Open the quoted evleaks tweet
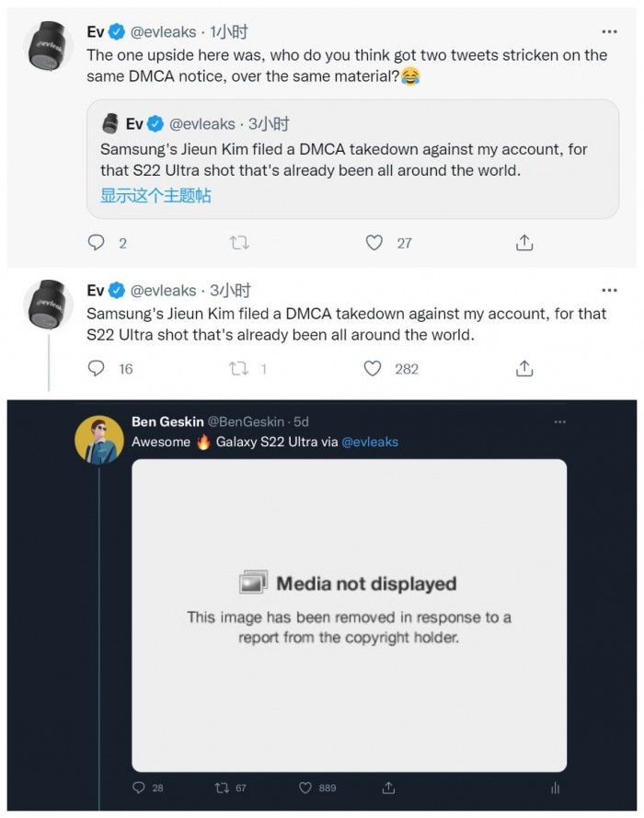Viewport: 644px width, 818px height. pyautogui.click(x=352, y=158)
